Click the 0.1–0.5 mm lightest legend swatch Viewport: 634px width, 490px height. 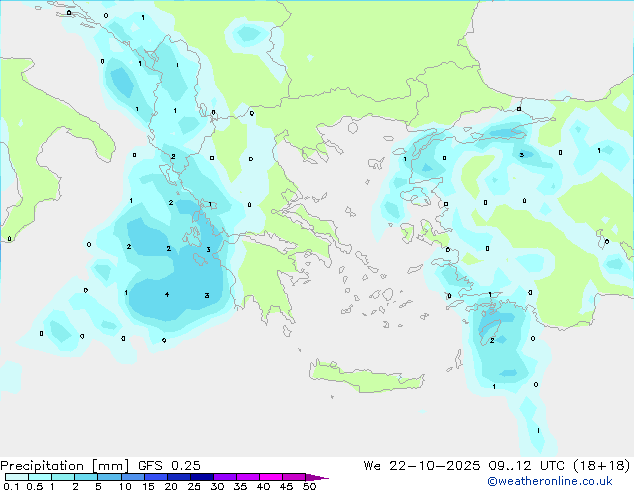coord(17,477)
